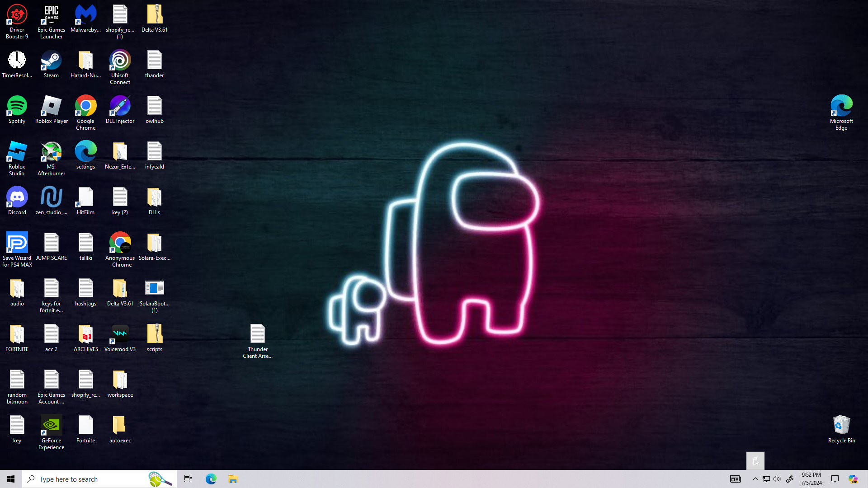Click the Roblox Studio shortcut

coord(17,152)
